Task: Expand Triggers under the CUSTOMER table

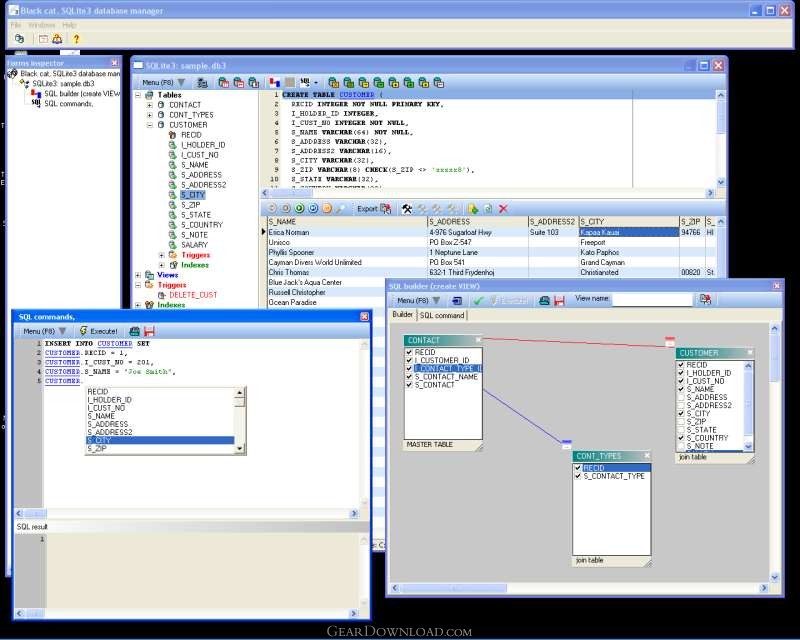Action: (161, 255)
